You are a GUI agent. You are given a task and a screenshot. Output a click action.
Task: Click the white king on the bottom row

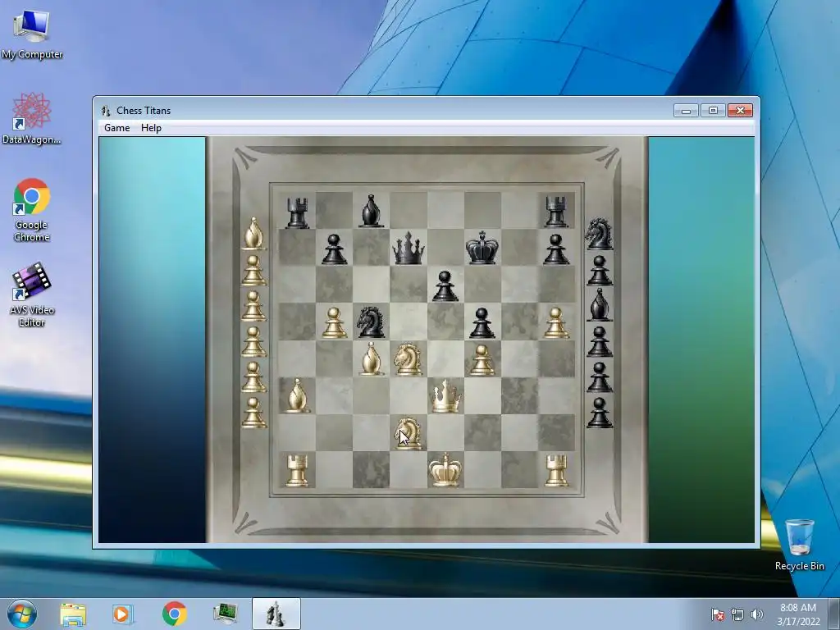[445, 470]
